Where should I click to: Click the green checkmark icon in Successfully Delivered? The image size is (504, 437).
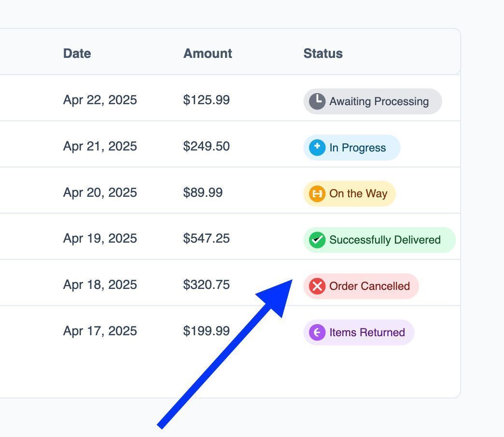click(x=317, y=240)
